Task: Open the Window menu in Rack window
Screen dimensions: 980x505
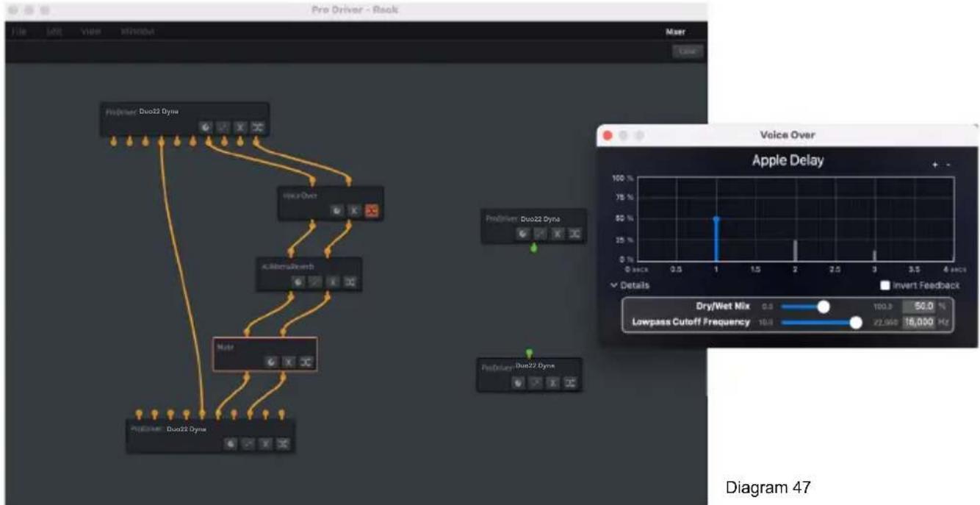Action: pyautogui.click(x=137, y=32)
